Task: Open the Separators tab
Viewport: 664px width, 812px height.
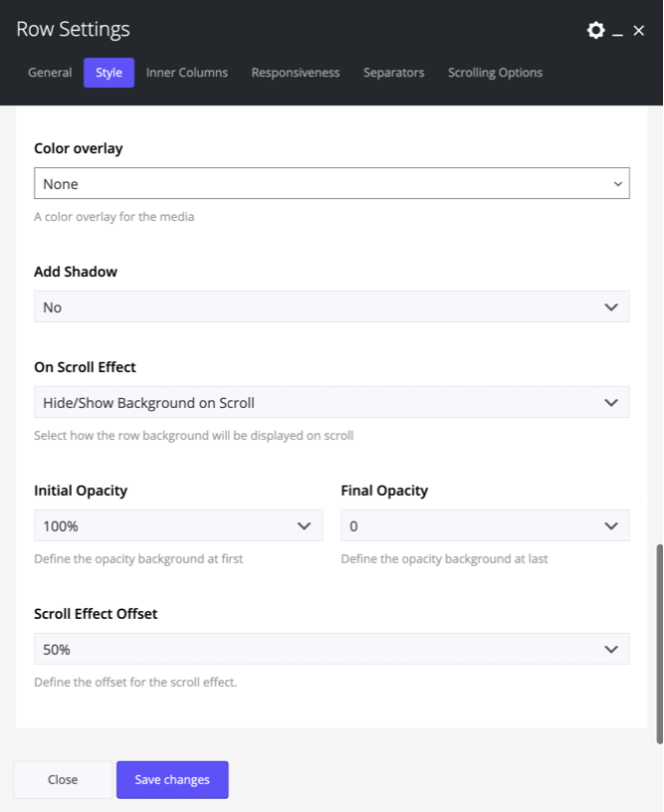Action: tap(392, 72)
